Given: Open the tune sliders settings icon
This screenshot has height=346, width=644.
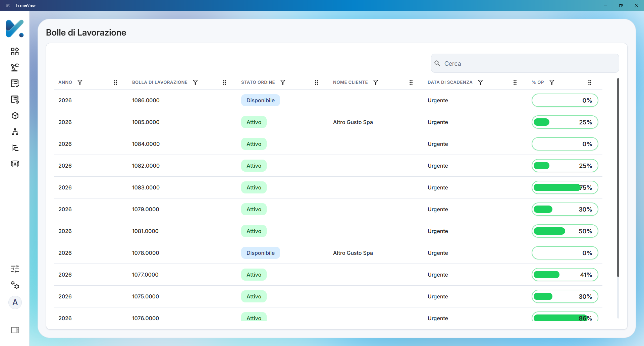Looking at the screenshot, I should [15, 269].
